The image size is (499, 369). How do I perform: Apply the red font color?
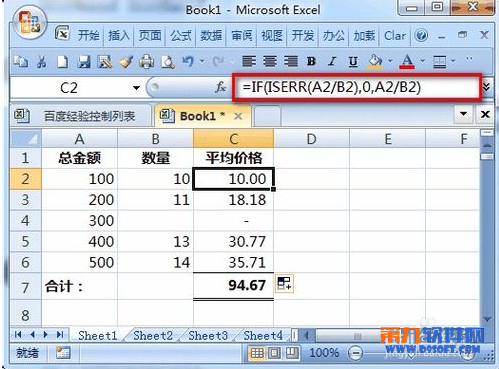pos(407,62)
